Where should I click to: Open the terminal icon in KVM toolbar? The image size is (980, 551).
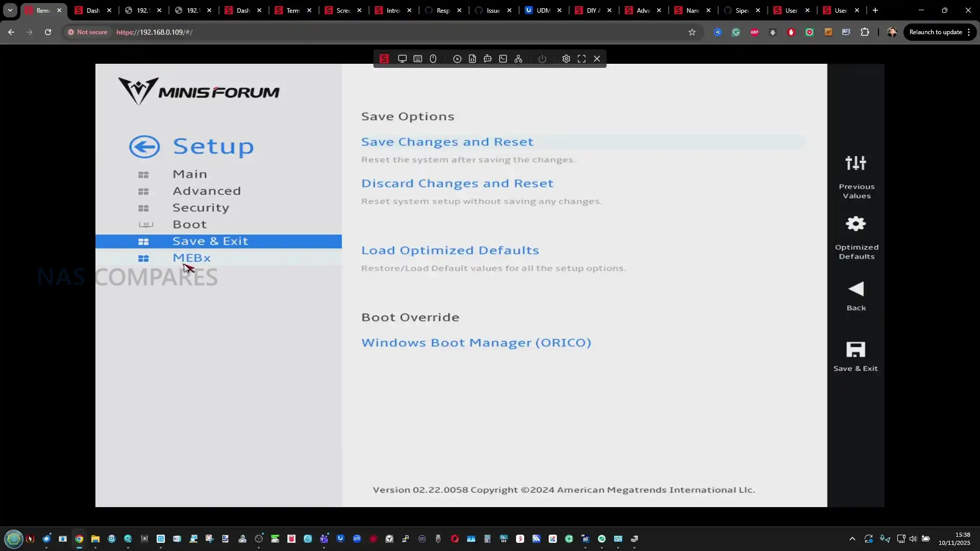pyautogui.click(x=503, y=59)
